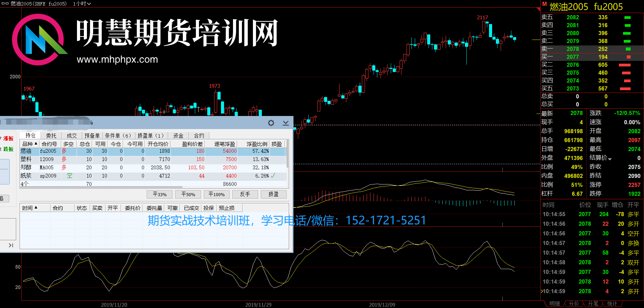Viewport: 644px width, 308px height.
Task: Open the 1小时 timeframe dropdown
Action: [82, 3]
